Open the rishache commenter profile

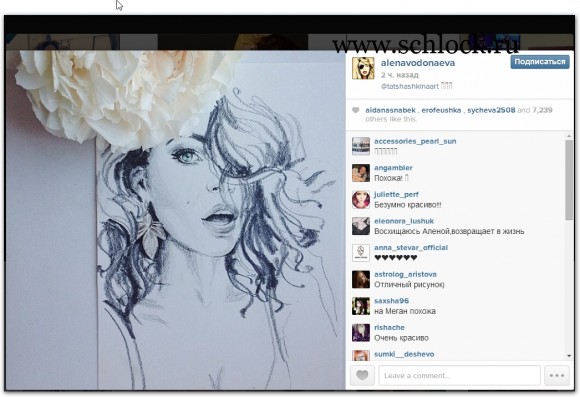[x=389, y=327]
